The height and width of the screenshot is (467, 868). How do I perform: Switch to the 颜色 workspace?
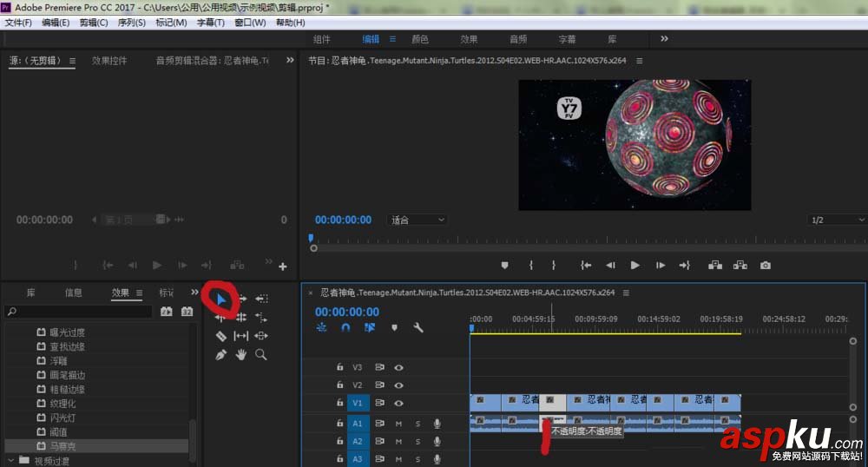pos(420,39)
